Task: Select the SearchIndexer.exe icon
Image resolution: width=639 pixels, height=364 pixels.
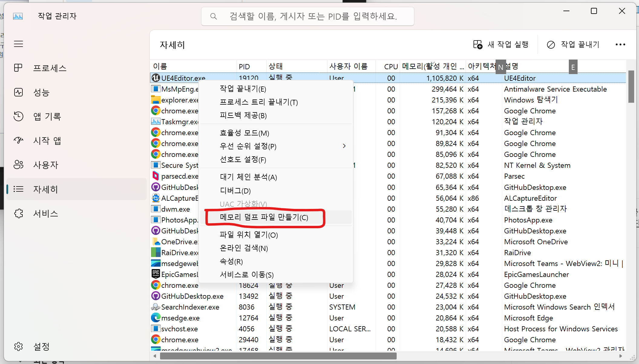Action: (156, 307)
